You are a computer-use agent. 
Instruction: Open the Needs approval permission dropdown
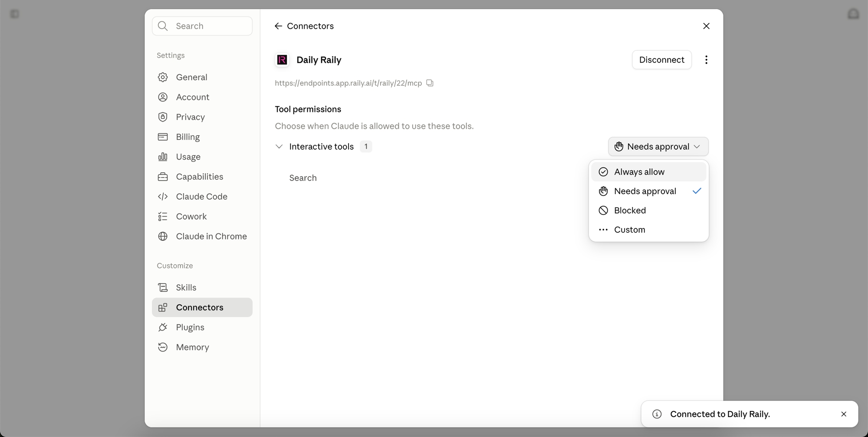[x=658, y=147]
